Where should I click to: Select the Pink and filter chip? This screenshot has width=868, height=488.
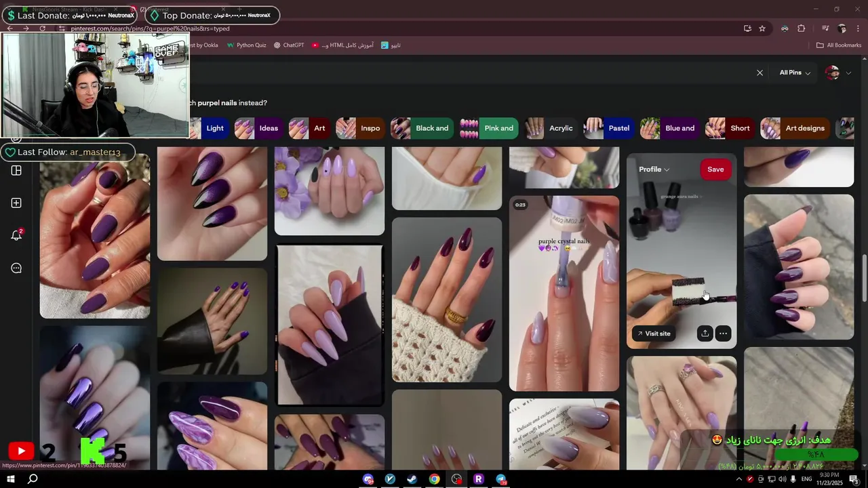tap(489, 128)
